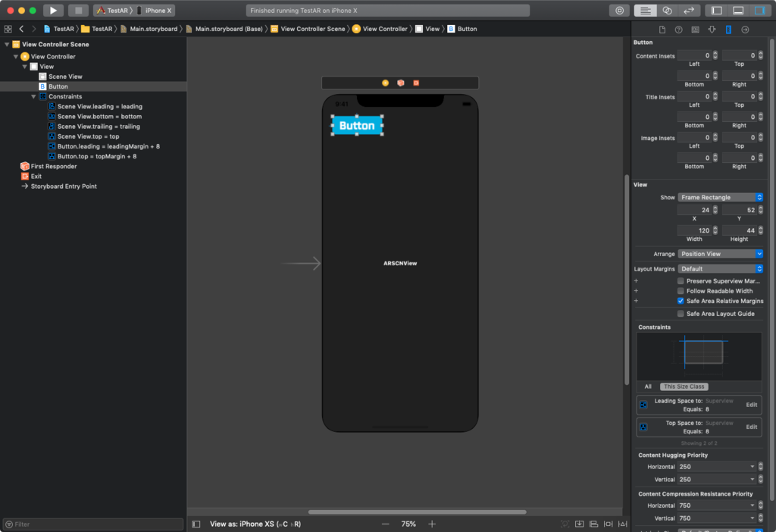Open the Attributes inspector tab

712,30
